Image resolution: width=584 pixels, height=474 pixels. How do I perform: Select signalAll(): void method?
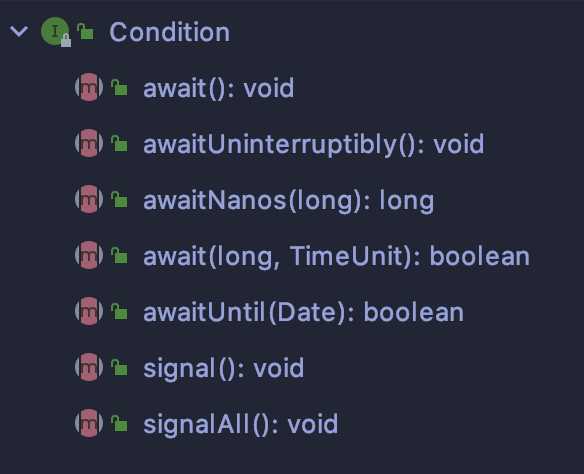click(241, 424)
